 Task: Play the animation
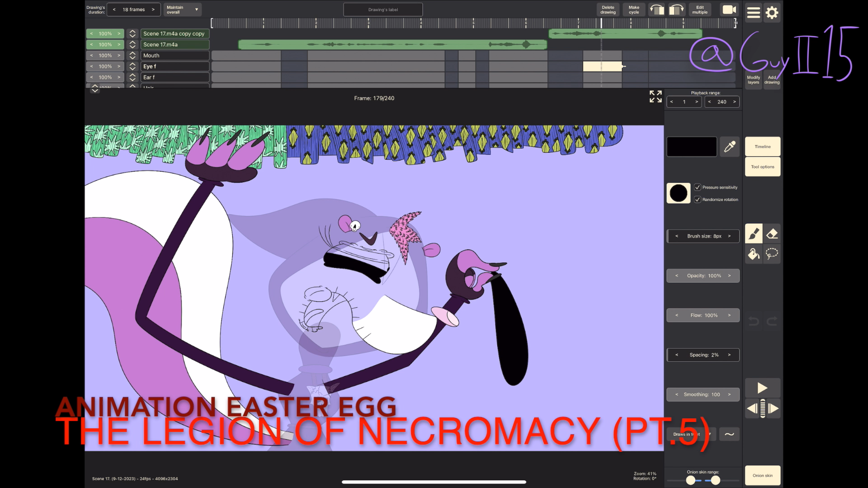coord(763,388)
